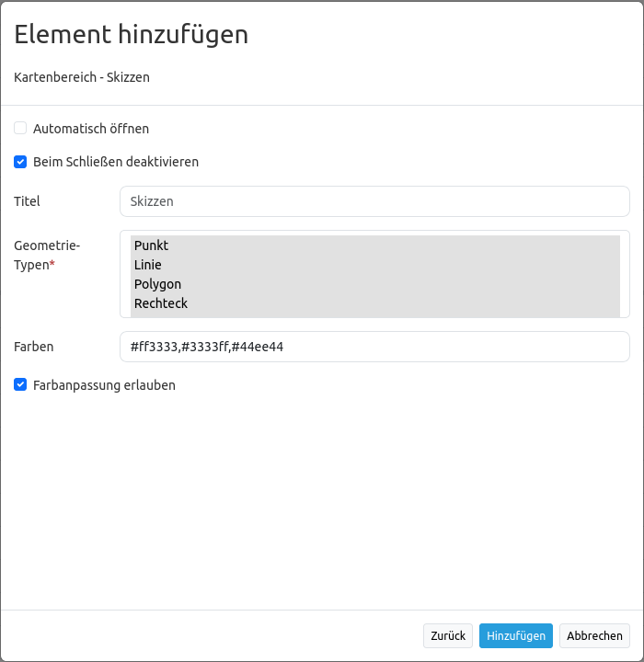Go back with the Zurück button
Image resolution: width=644 pixels, height=662 pixels.
448,635
